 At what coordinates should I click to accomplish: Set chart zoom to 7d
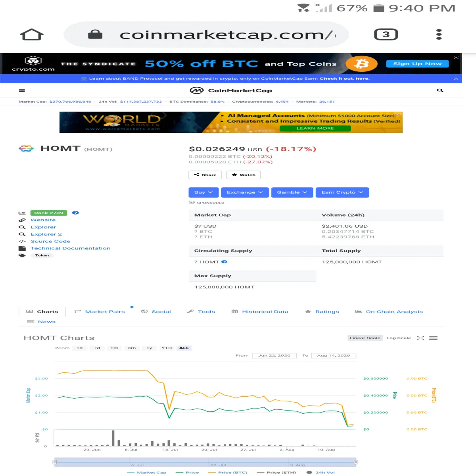coord(97,348)
